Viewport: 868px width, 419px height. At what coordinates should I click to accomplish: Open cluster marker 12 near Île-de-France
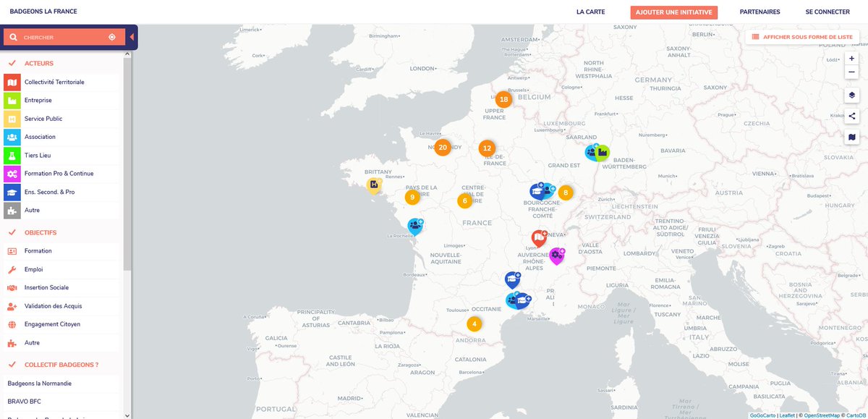(487, 148)
